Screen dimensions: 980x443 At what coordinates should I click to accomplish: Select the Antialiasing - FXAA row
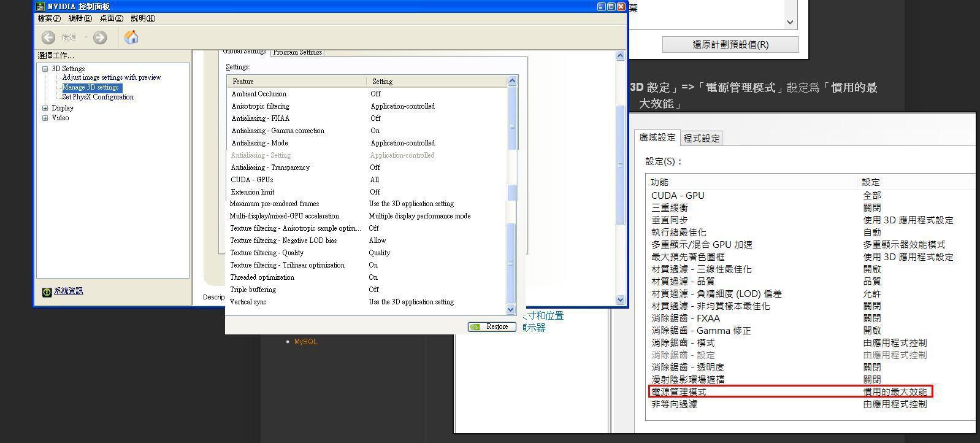[367, 118]
